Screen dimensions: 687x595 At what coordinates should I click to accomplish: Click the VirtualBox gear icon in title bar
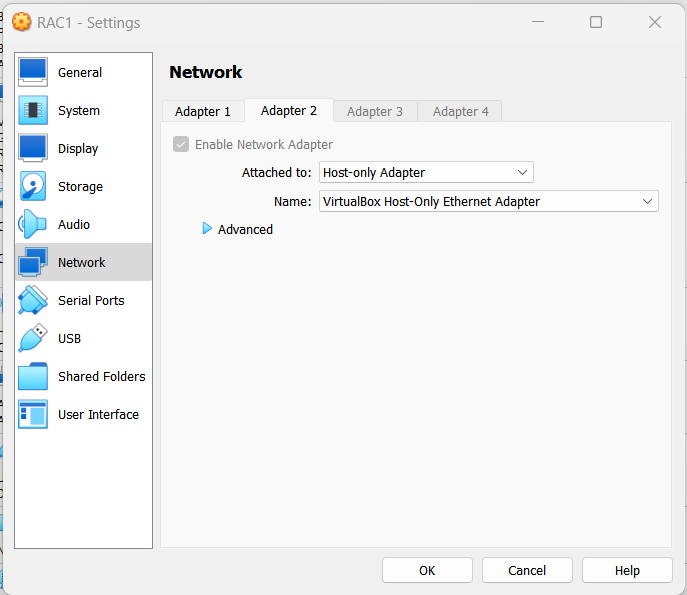[x=21, y=22]
